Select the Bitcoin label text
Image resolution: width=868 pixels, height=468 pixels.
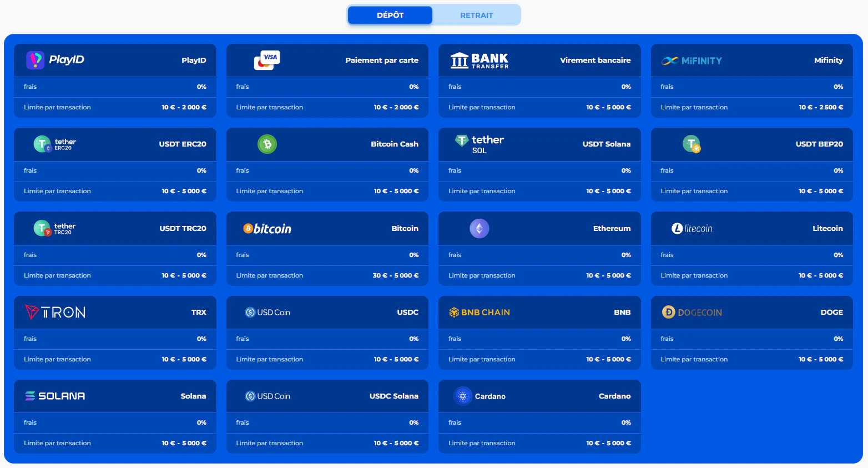(405, 228)
